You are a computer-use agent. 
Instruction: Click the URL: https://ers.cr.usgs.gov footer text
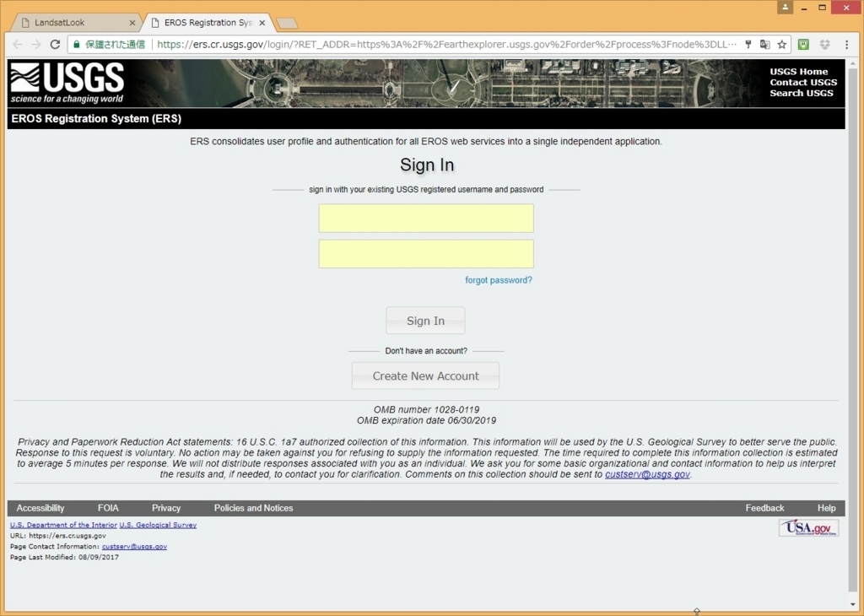click(x=58, y=536)
